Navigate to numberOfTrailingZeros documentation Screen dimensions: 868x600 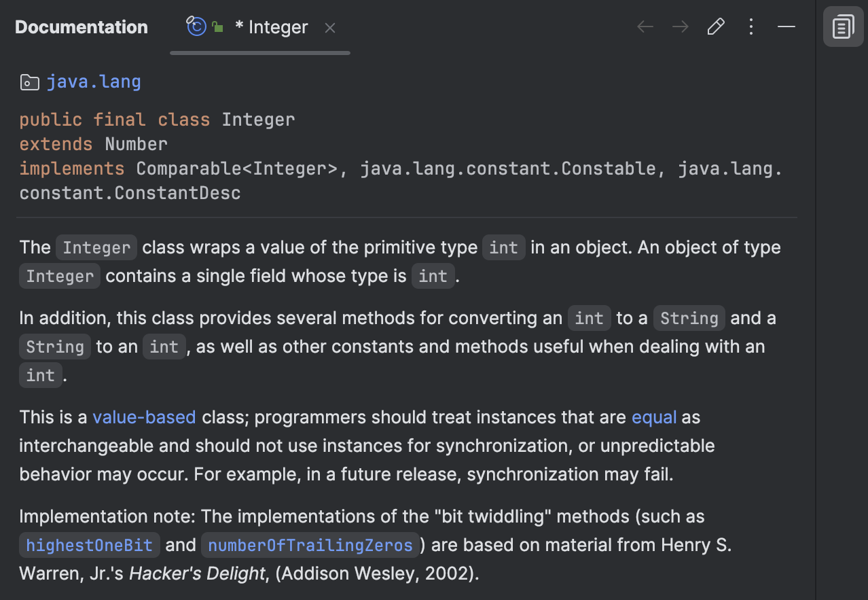[x=310, y=544]
